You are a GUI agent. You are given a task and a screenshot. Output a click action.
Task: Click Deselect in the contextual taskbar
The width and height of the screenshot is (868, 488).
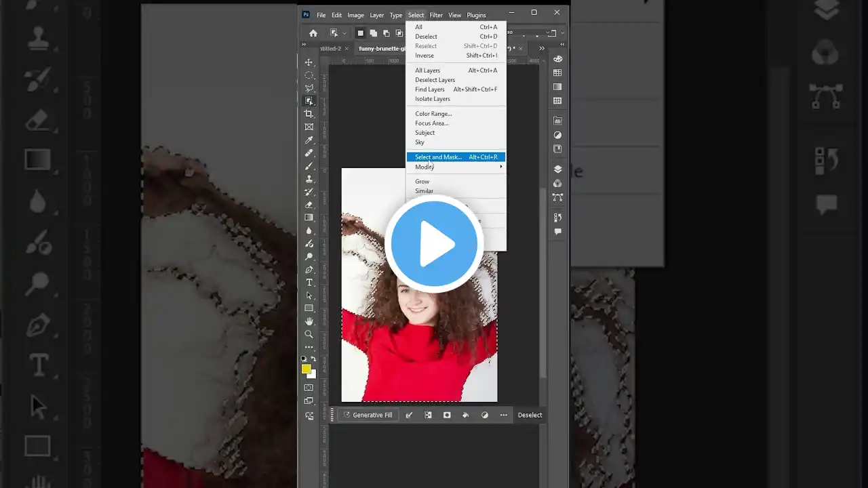530,415
